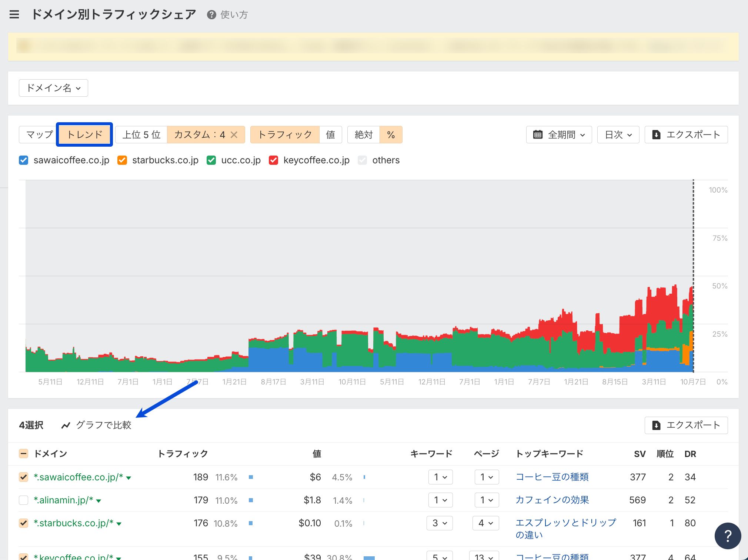Image resolution: width=748 pixels, height=560 pixels.
Task: Select the 上位 5 位 tab
Action: tap(141, 135)
